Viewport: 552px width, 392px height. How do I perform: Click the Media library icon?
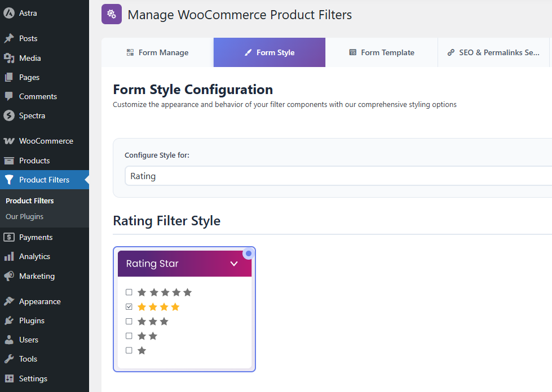tap(9, 58)
